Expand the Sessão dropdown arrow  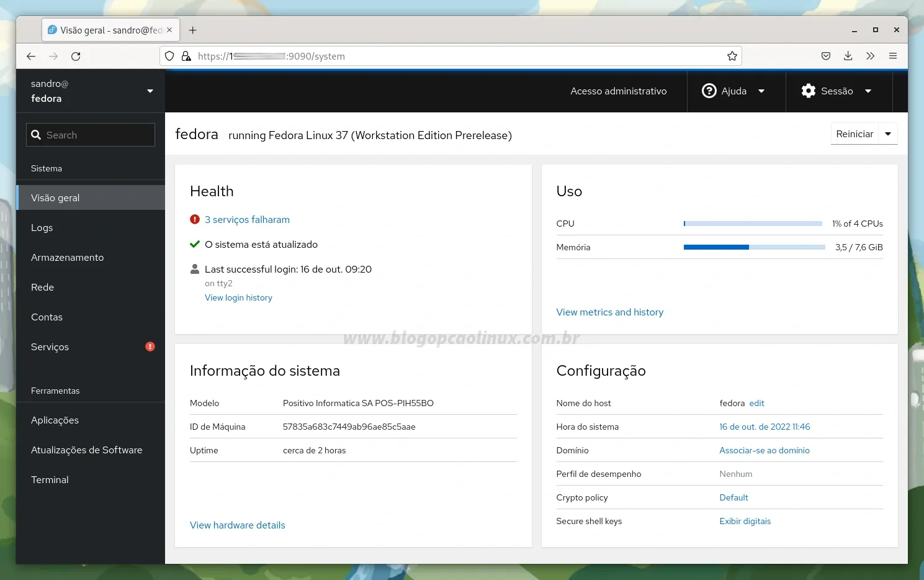[x=868, y=91]
